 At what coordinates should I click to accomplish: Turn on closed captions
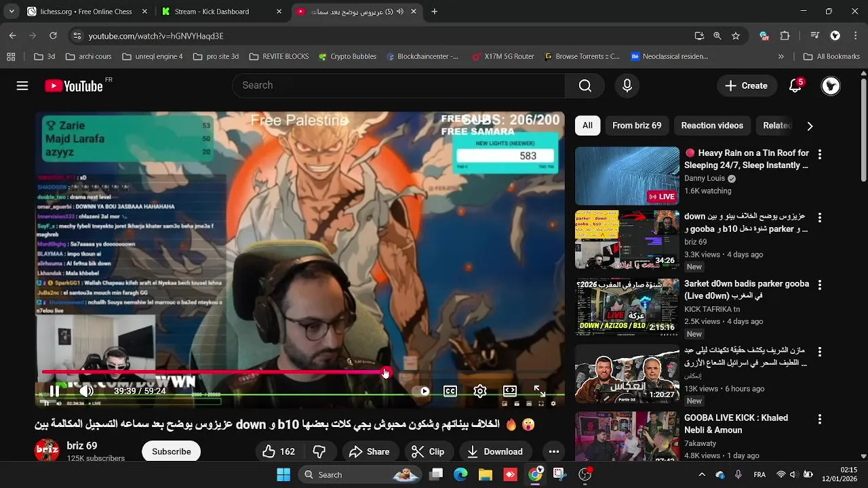450,391
